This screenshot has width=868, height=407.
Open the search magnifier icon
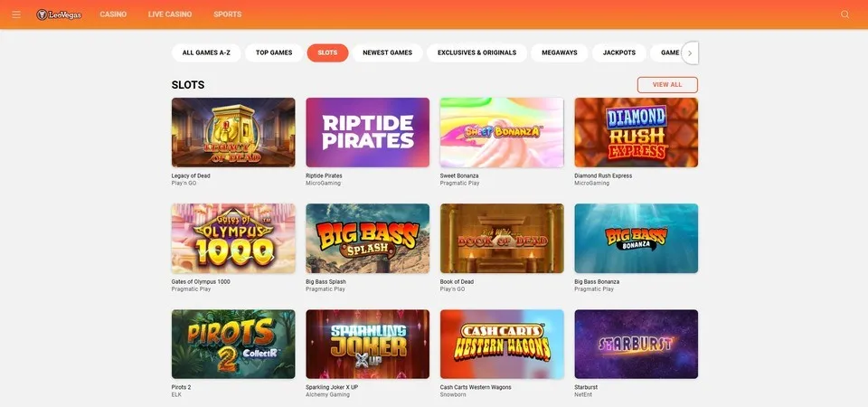(844, 14)
